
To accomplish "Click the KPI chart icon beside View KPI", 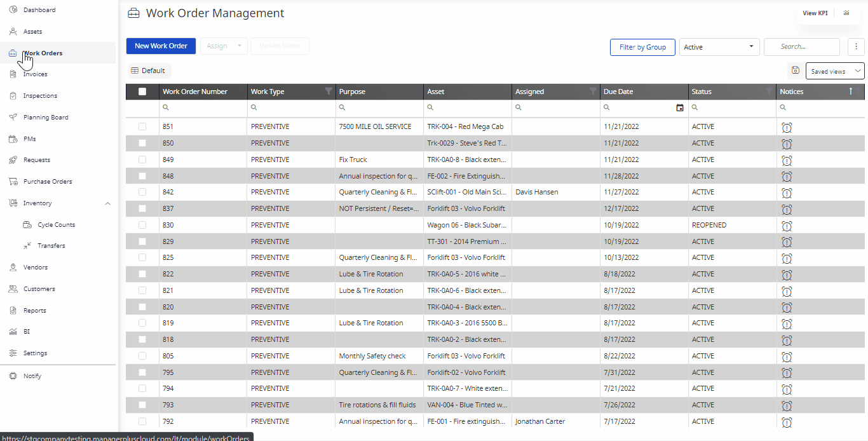I will point(846,13).
